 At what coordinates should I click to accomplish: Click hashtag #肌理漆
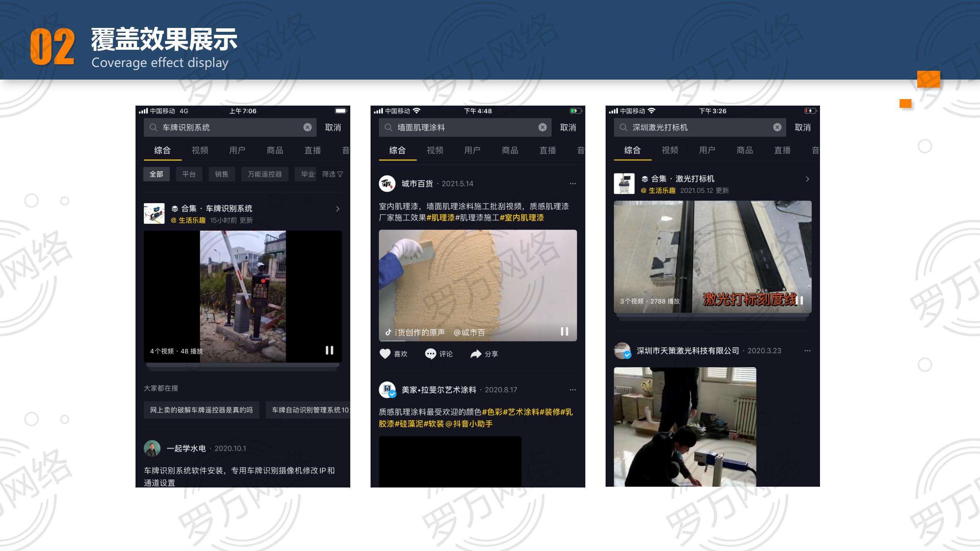441,218
